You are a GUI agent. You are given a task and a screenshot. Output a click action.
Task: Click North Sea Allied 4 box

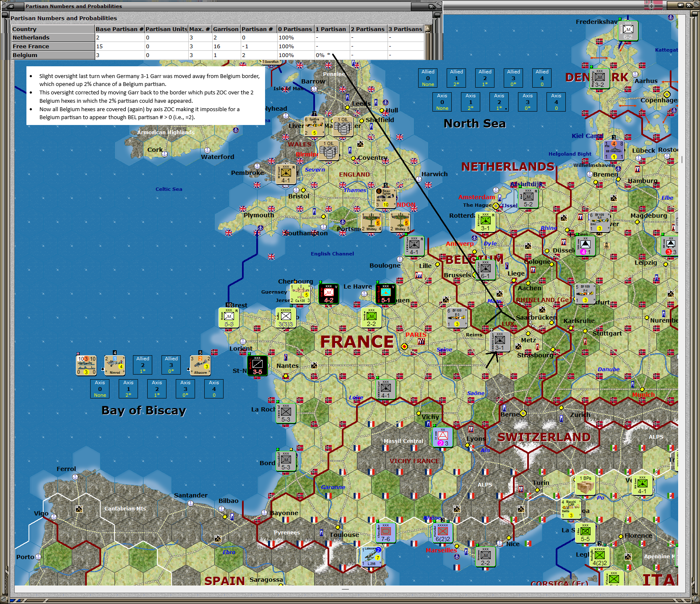pyautogui.click(x=542, y=78)
